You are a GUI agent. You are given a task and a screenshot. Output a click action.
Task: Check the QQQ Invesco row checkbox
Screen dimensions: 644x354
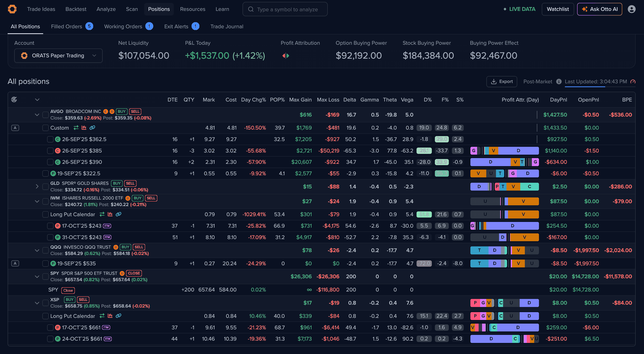[x=45, y=250]
